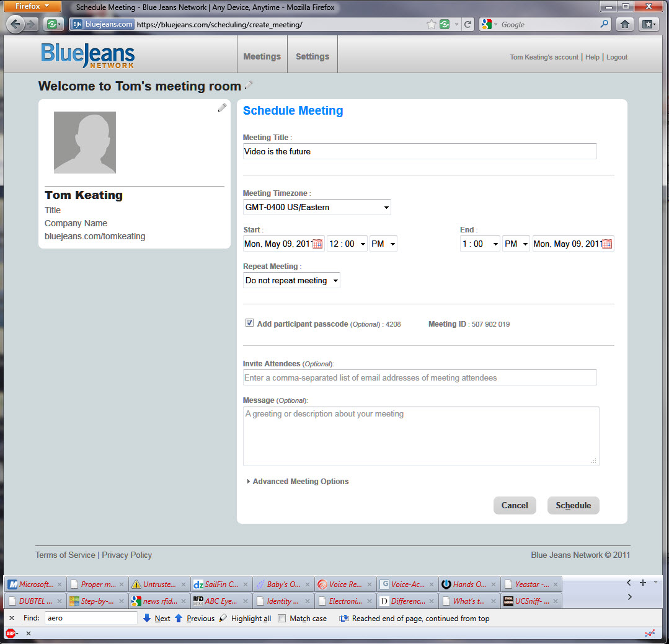Reload the page with refresh button
669x644 pixels.
[468, 25]
